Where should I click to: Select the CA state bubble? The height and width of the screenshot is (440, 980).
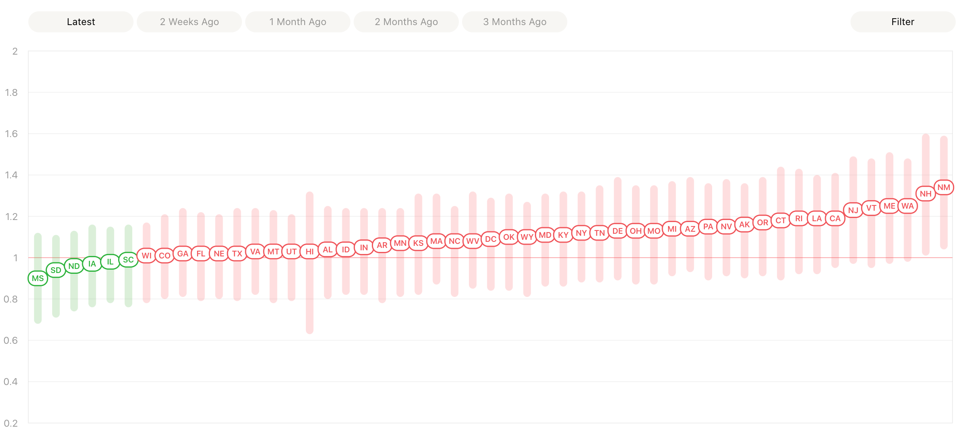pyautogui.click(x=835, y=218)
